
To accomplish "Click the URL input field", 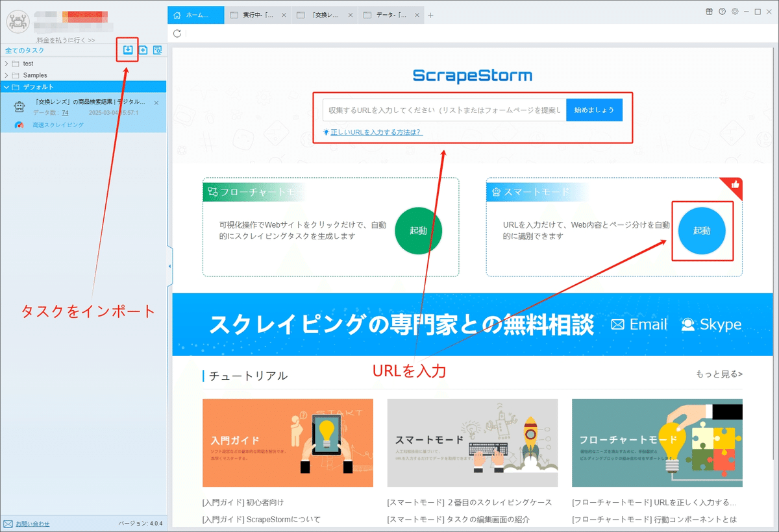I will click(444, 110).
